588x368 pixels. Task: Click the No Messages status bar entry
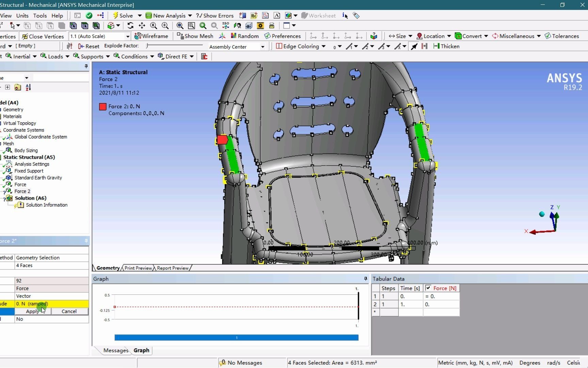[241, 363]
